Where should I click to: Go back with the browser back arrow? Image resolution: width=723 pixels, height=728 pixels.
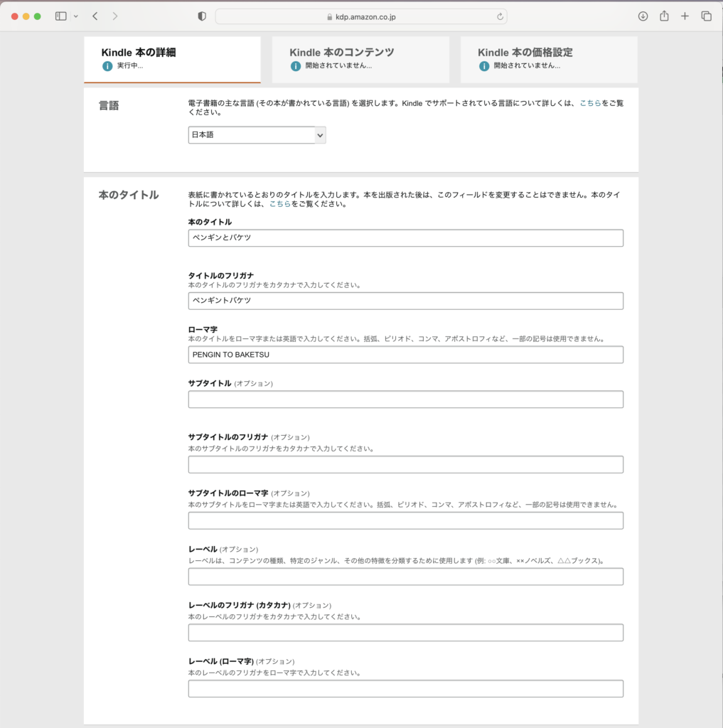tap(95, 16)
